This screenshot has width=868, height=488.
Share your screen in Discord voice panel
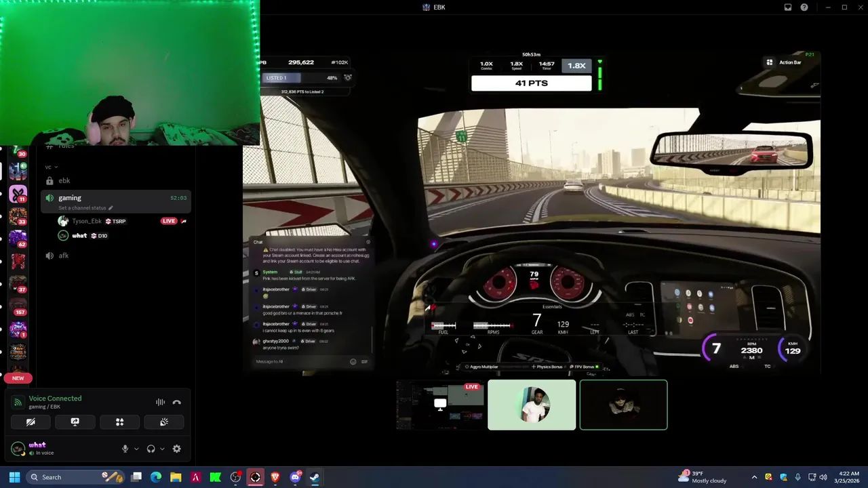coord(75,422)
